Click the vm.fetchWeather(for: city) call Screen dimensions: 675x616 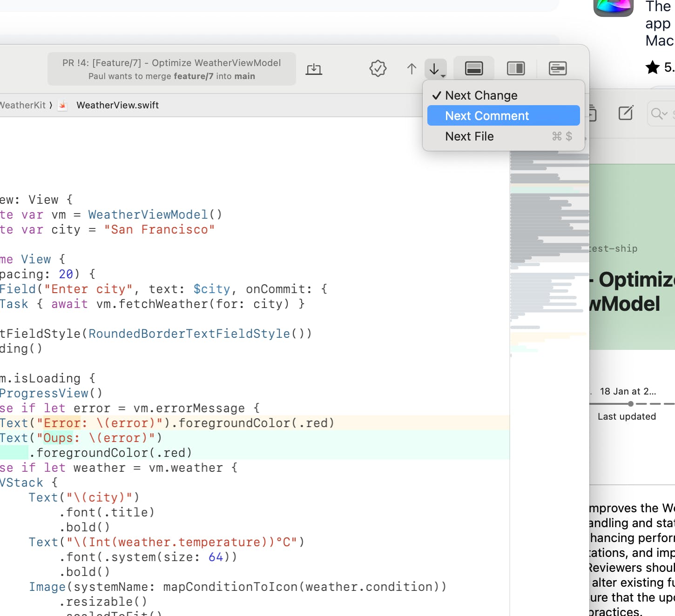[x=193, y=304]
